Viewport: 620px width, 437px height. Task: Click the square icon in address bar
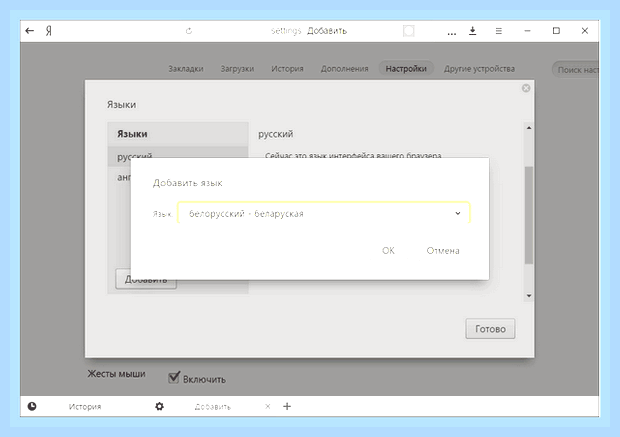pos(408,31)
